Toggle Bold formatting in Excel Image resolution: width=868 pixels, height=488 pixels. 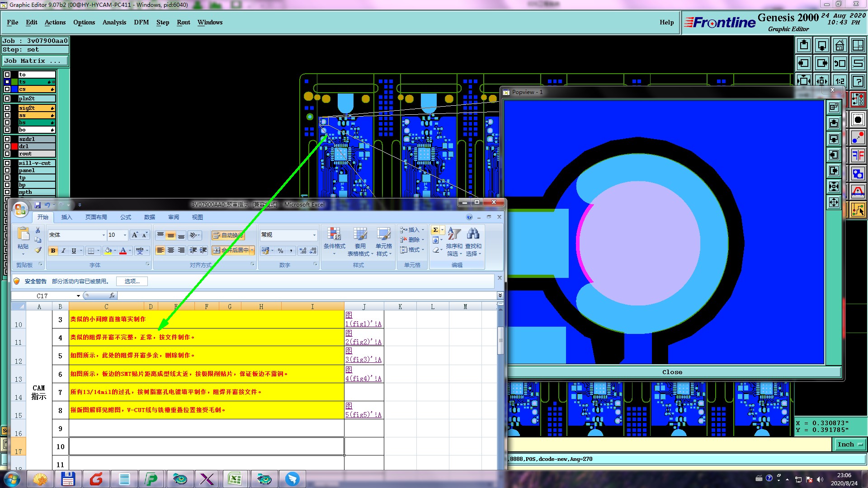53,250
